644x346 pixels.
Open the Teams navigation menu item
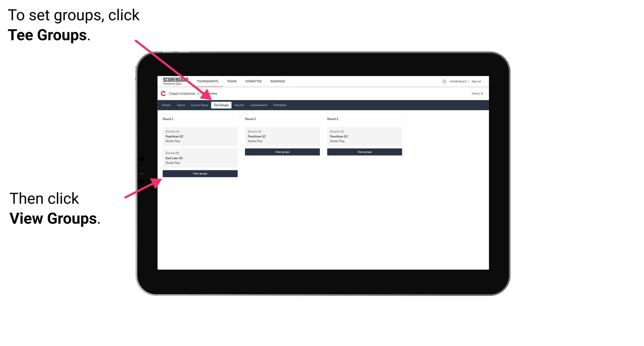(181, 105)
